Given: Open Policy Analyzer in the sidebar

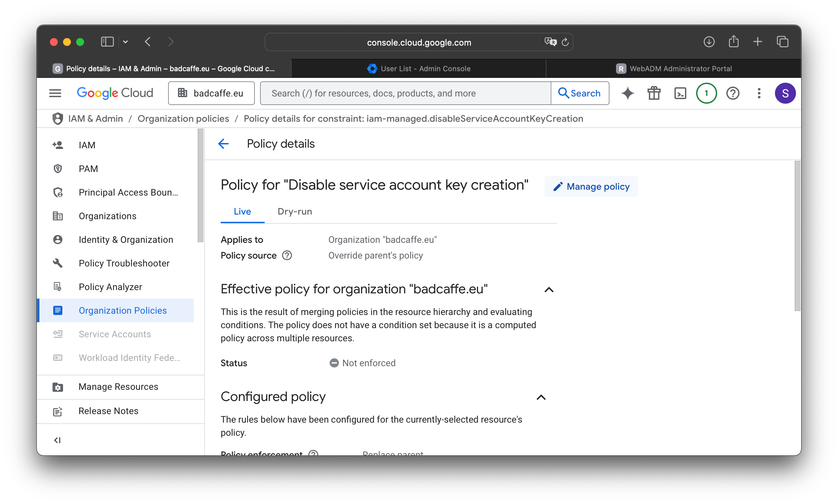Looking at the screenshot, I should 116,287.
